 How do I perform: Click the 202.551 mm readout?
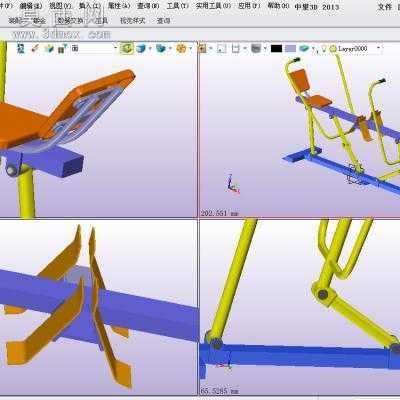(220, 213)
